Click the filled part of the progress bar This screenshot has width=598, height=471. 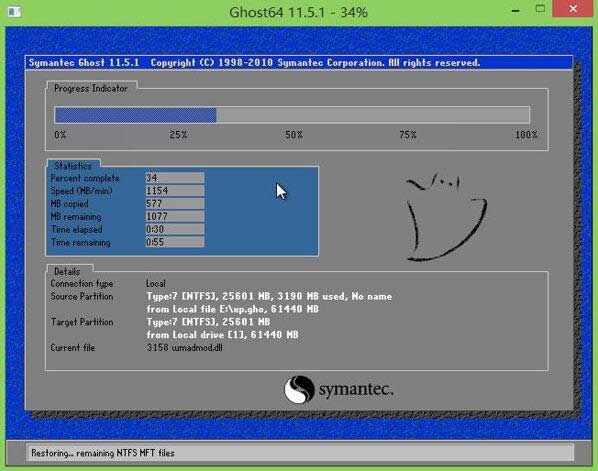click(x=135, y=115)
